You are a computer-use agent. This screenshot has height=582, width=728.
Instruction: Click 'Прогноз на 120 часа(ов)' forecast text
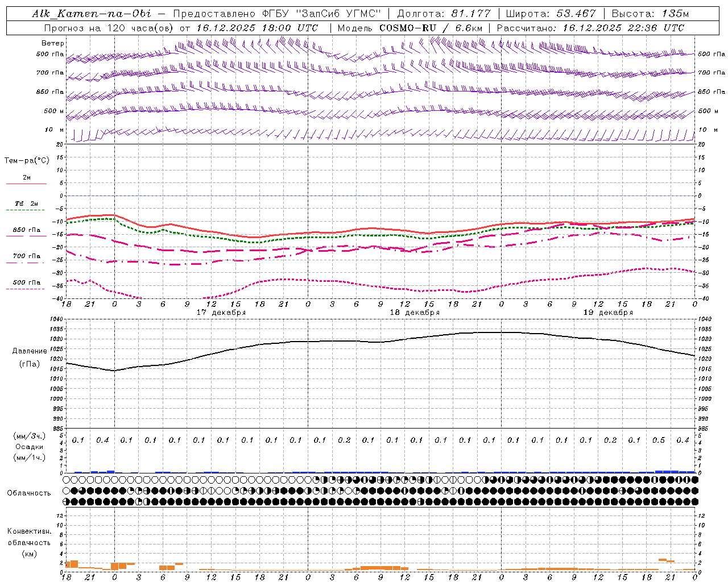click(x=108, y=28)
